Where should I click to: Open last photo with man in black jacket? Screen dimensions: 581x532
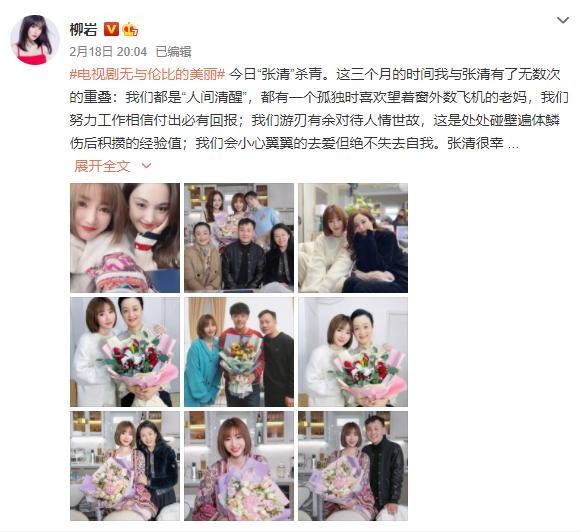[353, 466]
